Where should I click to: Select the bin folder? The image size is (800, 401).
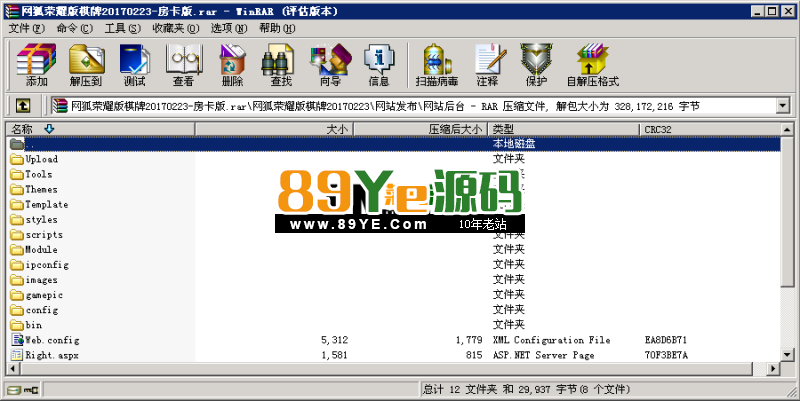coord(27,325)
